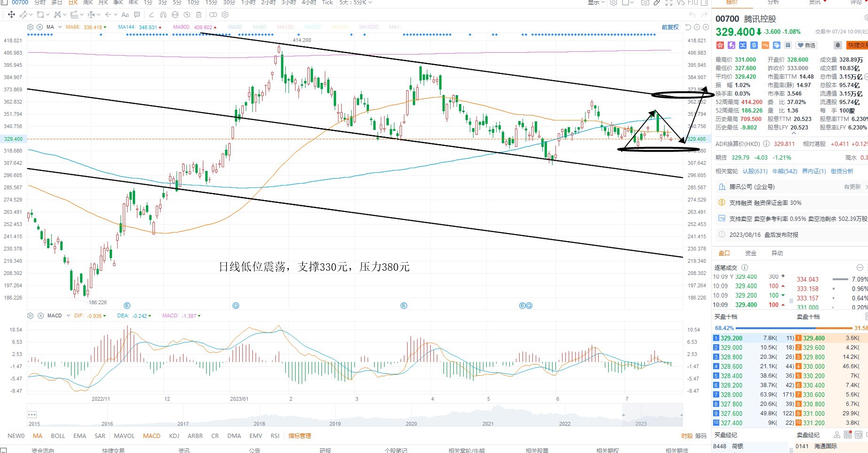The image size is (868, 453).
Task: Click the bottom timeline range selector ellipsis button
Action: pyautogui.click(x=32, y=415)
